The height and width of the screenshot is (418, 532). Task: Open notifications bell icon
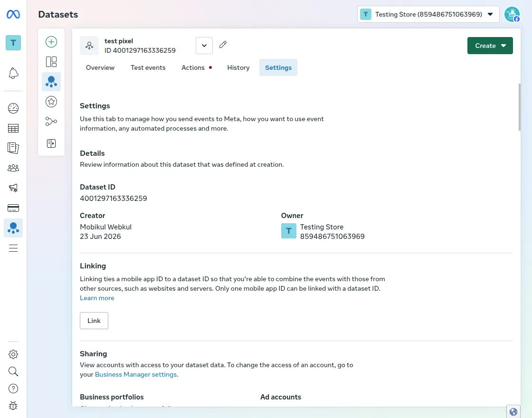click(13, 73)
